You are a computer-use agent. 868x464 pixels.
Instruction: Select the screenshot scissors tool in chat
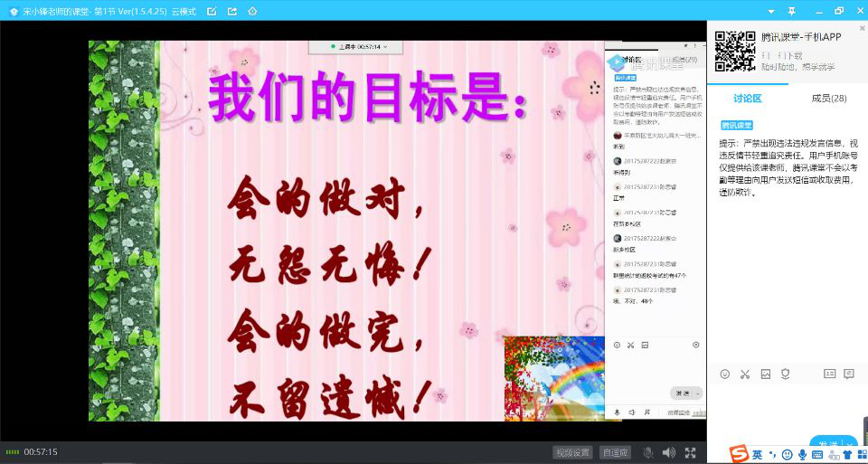745,374
